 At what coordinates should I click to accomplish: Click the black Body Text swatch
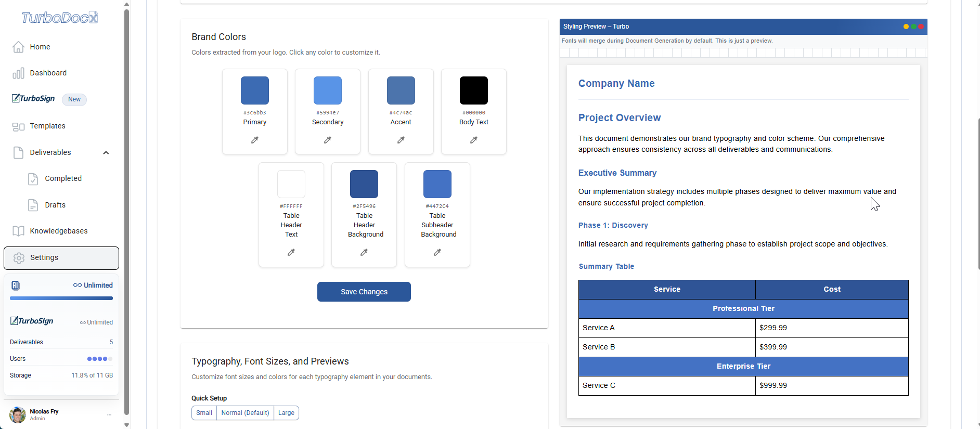pyautogui.click(x=474, y=90)
